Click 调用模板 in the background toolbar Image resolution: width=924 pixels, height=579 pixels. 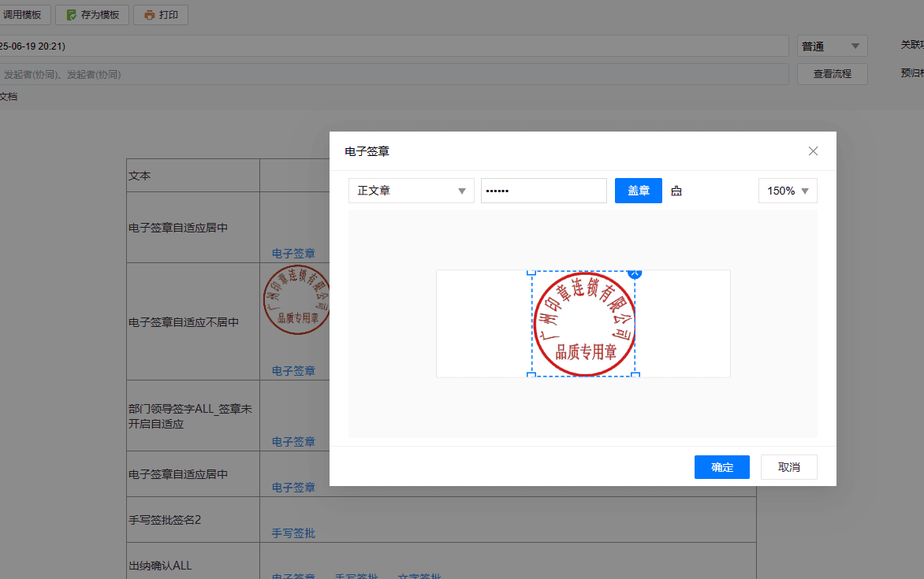[23, 15]
